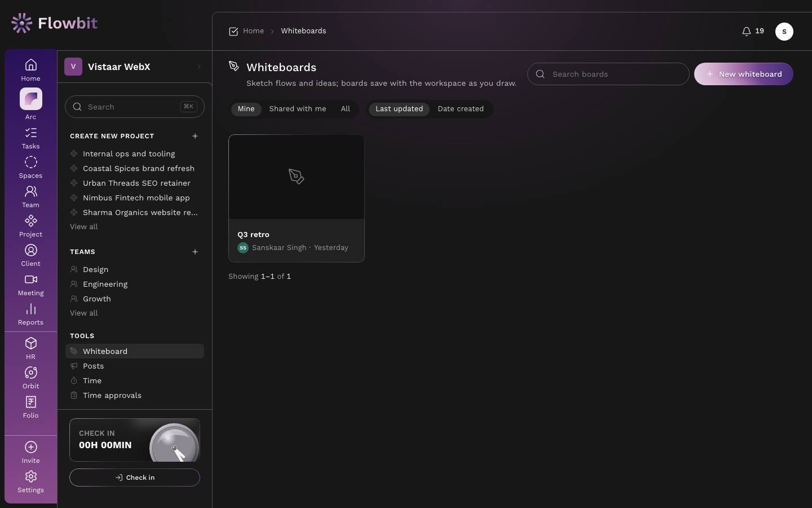Sort boards by Last updated
This screenshot has width=812, height=508.
pos(399,109)
